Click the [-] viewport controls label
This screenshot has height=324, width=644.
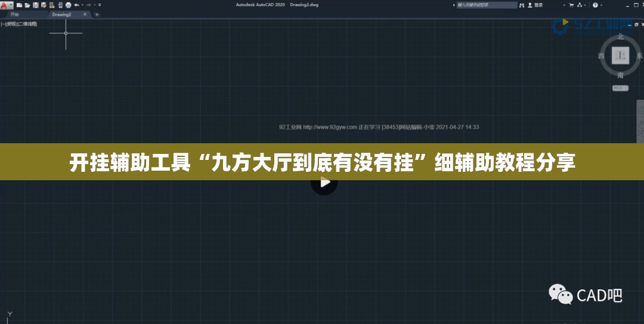pos(4,24)
